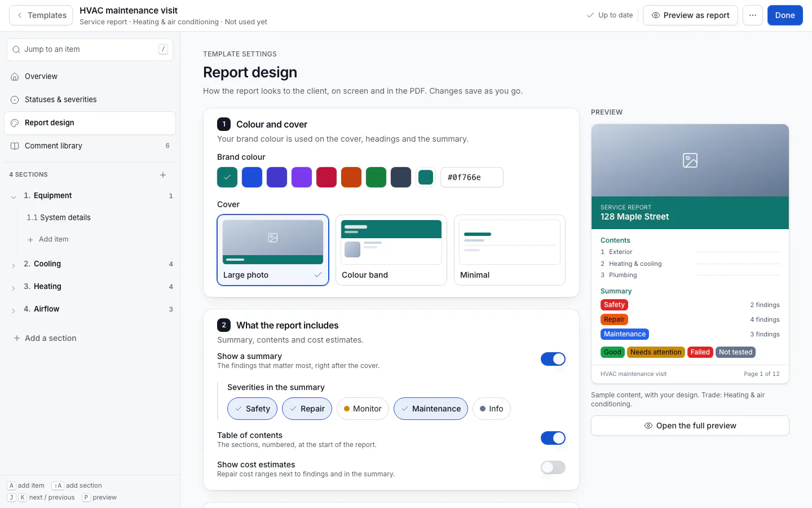Open the Comment library
The height and width of the screenshot is (508, 812).
(x=90, y=146)
